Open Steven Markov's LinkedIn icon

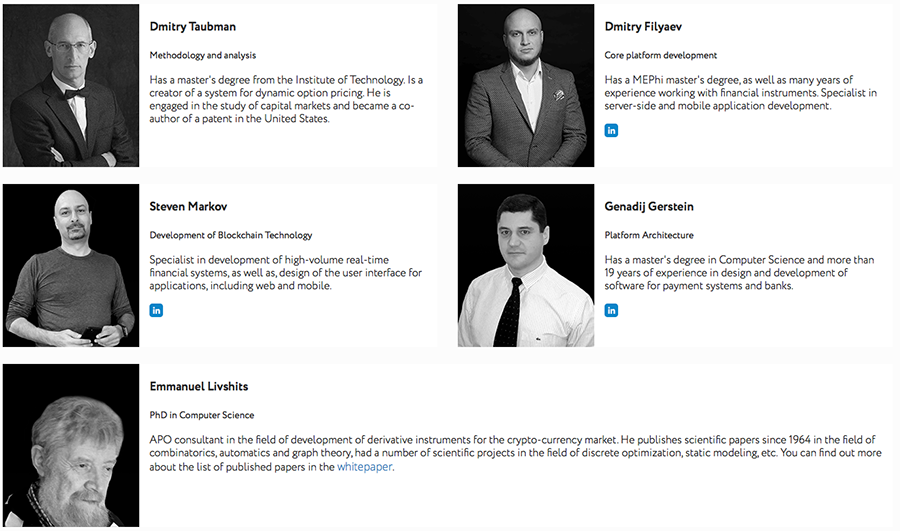click(x=156, y=310)
